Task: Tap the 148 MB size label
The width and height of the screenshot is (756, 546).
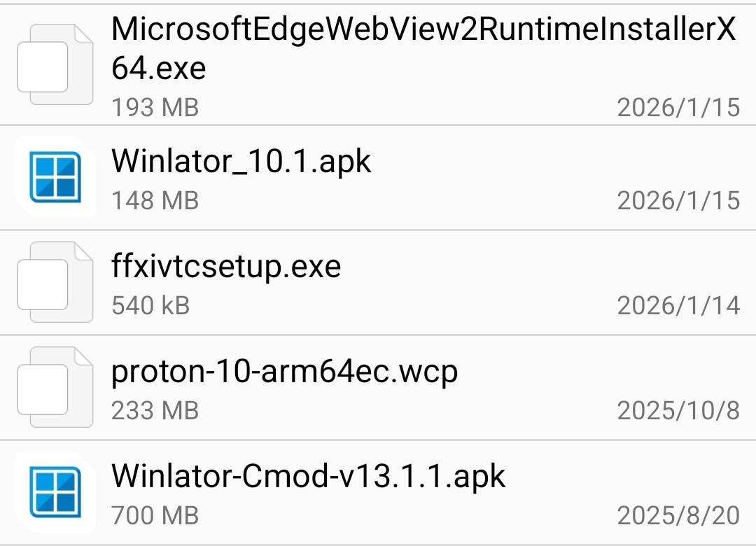Action: pos(155,201)
